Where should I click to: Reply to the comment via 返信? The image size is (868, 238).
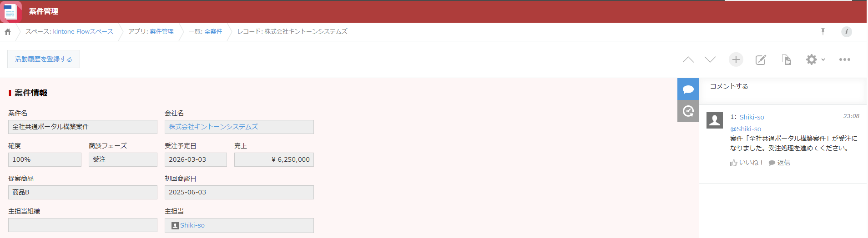coord(779,163)
